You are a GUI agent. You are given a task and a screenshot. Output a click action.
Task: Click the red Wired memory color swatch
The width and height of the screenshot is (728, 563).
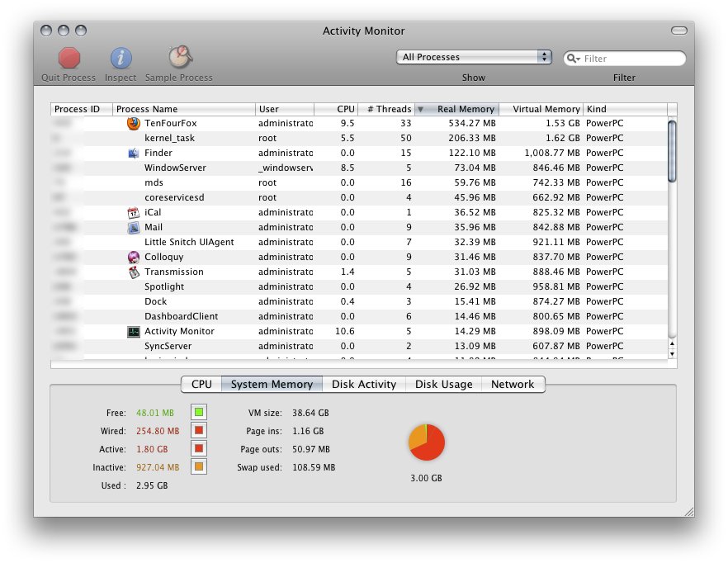199,430
